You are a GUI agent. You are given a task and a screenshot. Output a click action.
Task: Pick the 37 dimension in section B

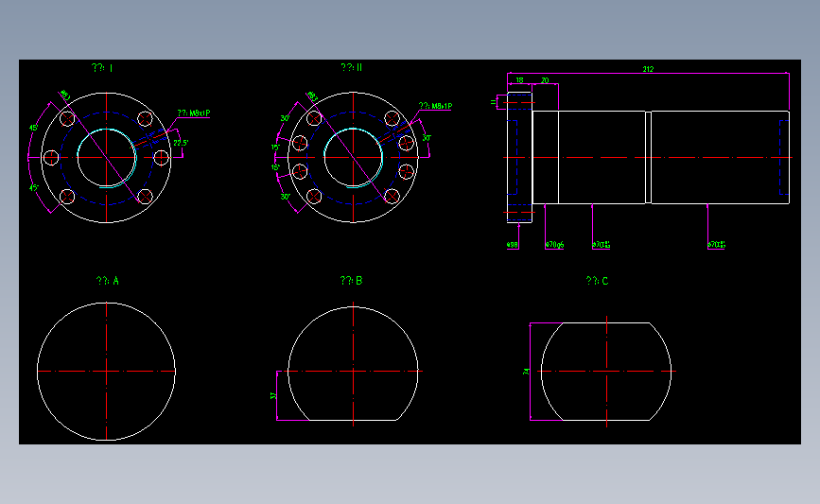[x=273, y=396]
